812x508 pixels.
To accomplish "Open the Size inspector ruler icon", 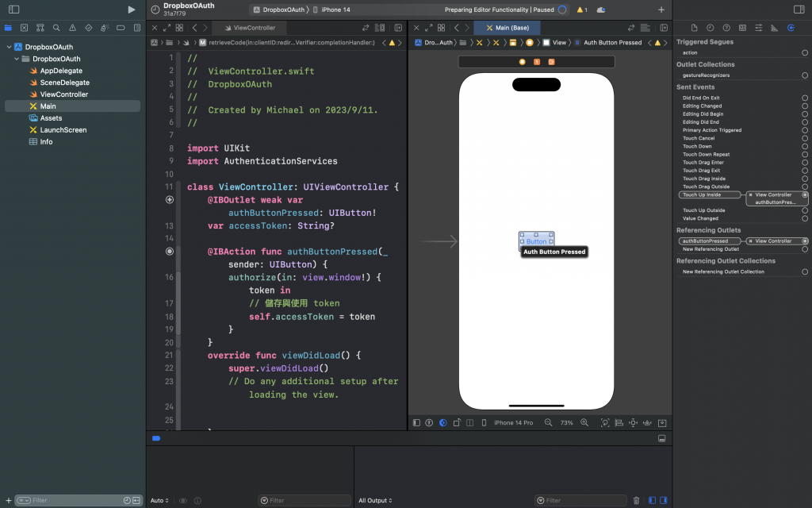I will pyautogui.click(x=774, y=28).
